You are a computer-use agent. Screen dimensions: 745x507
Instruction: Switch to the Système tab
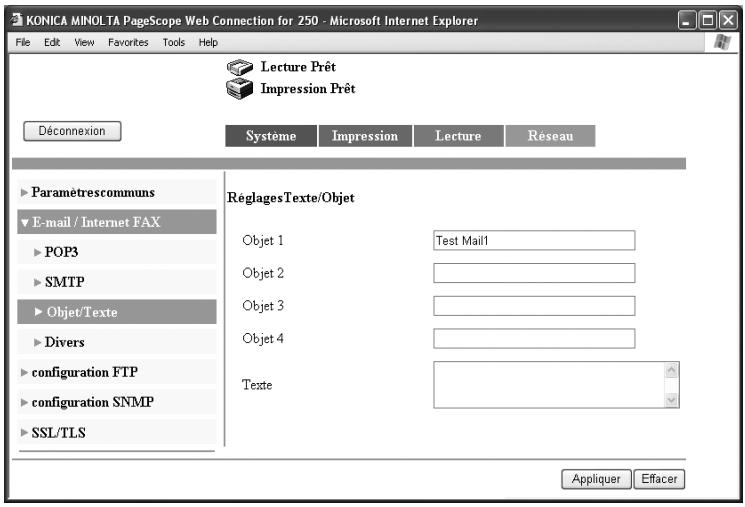pyautogui.click(x=271, y=136)
